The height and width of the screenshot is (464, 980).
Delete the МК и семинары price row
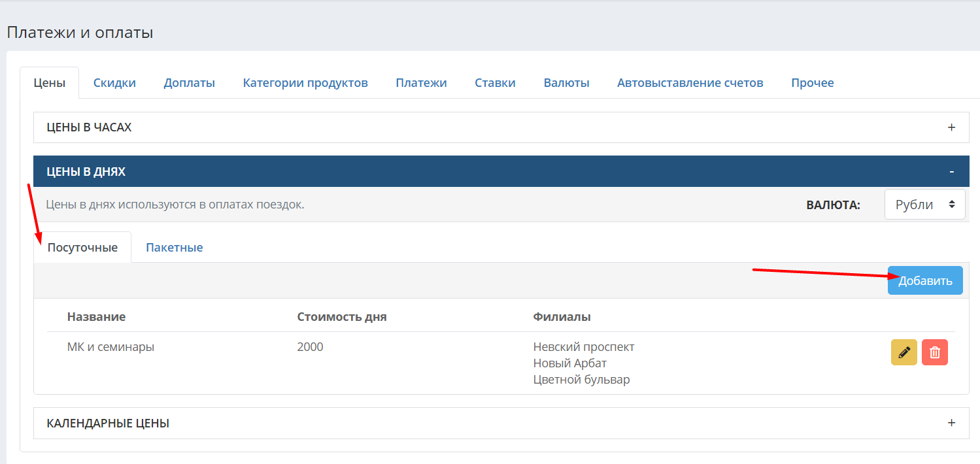click(x=935, y=352)
